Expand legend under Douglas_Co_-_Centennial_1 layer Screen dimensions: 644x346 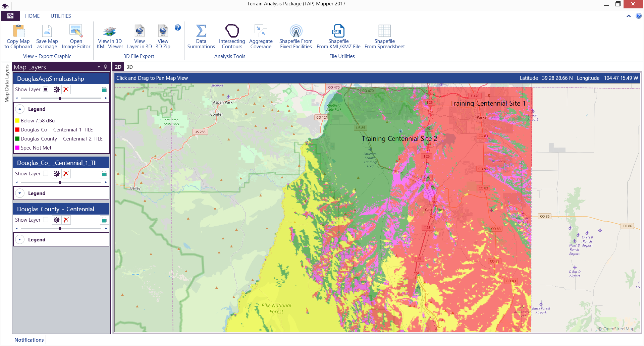20,193
